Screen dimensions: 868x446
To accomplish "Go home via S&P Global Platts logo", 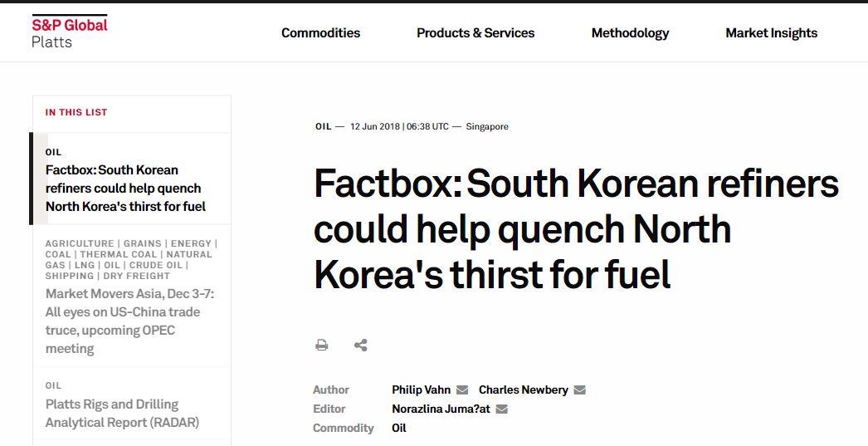I will (x=69, y=32).
